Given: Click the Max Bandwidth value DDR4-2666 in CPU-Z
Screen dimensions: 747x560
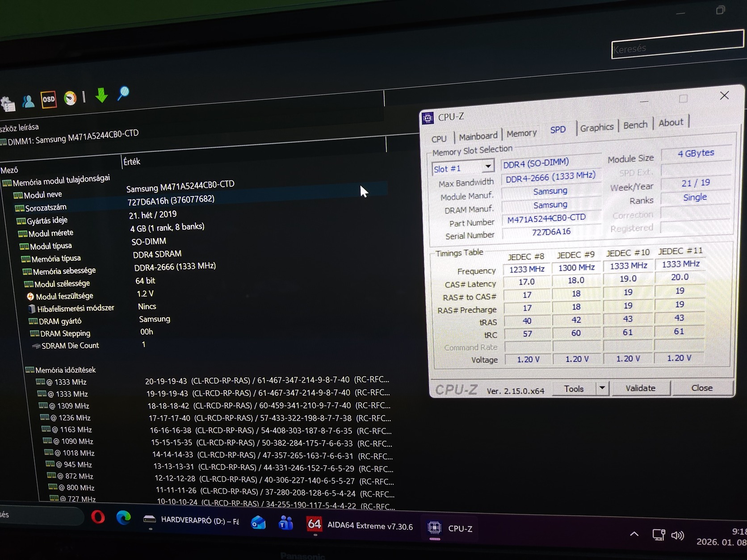Looking at the screenshot, I should [x=550, y=177].
